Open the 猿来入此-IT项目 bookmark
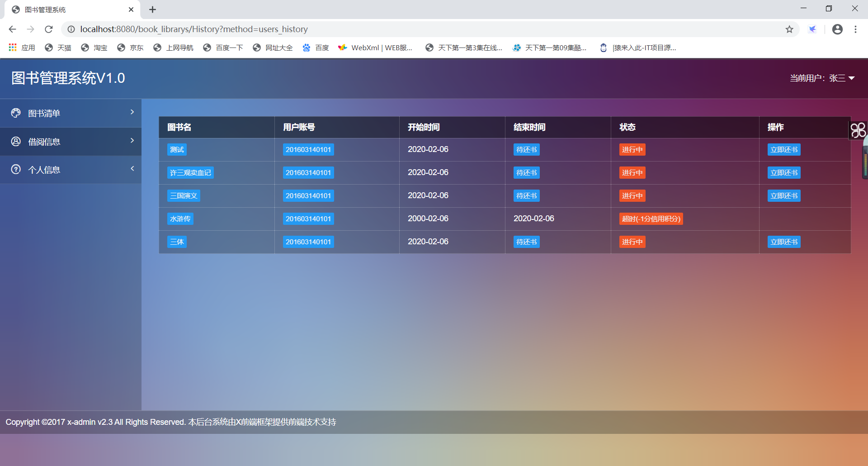The image size is (868, 466). tap(638, 48)
